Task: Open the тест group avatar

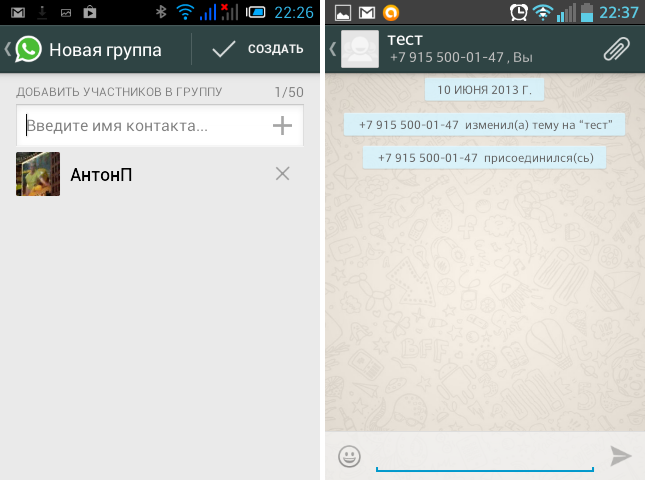Action: coord(359,49)
